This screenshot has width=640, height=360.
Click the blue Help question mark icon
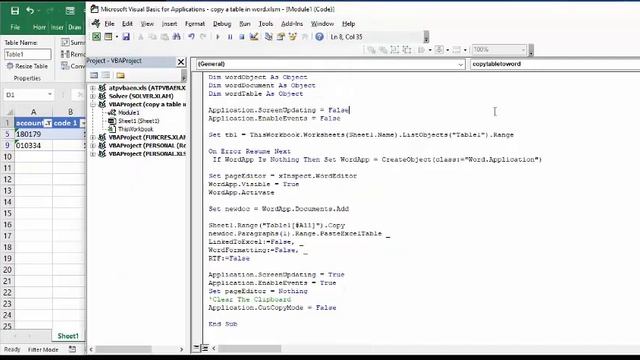319,37
